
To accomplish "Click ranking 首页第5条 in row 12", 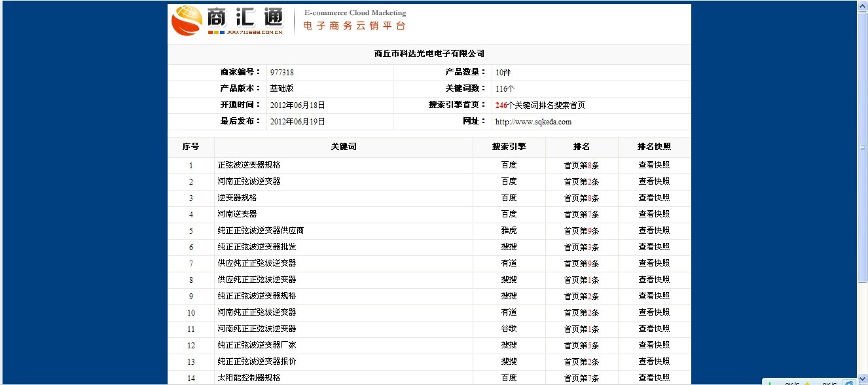I will tap(581, 346).
